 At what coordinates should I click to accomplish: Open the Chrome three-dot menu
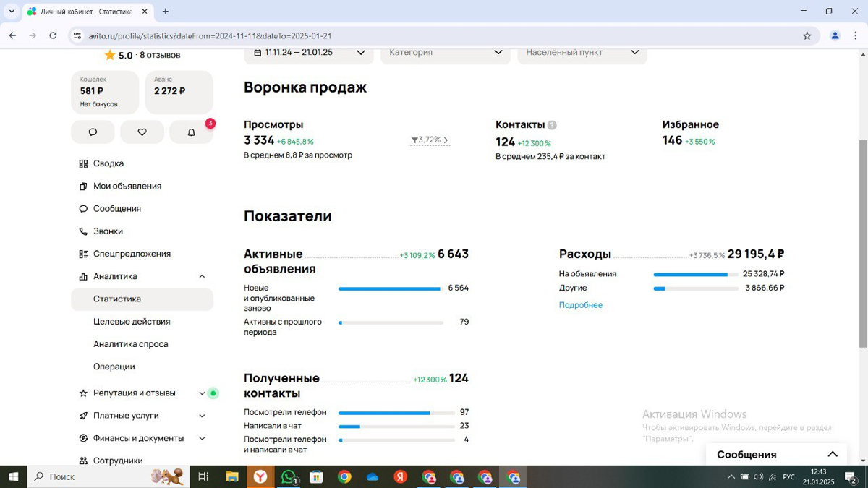coord(856,35)
